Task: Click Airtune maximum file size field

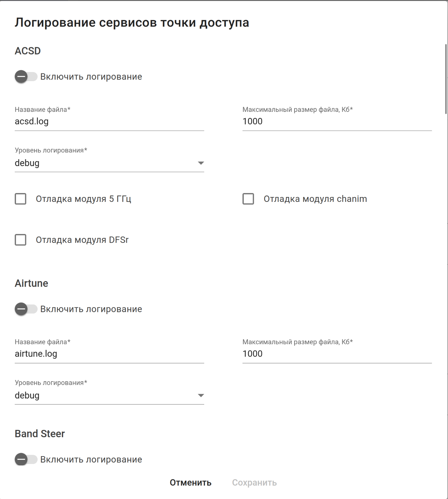Action: (x=337, y=354)
